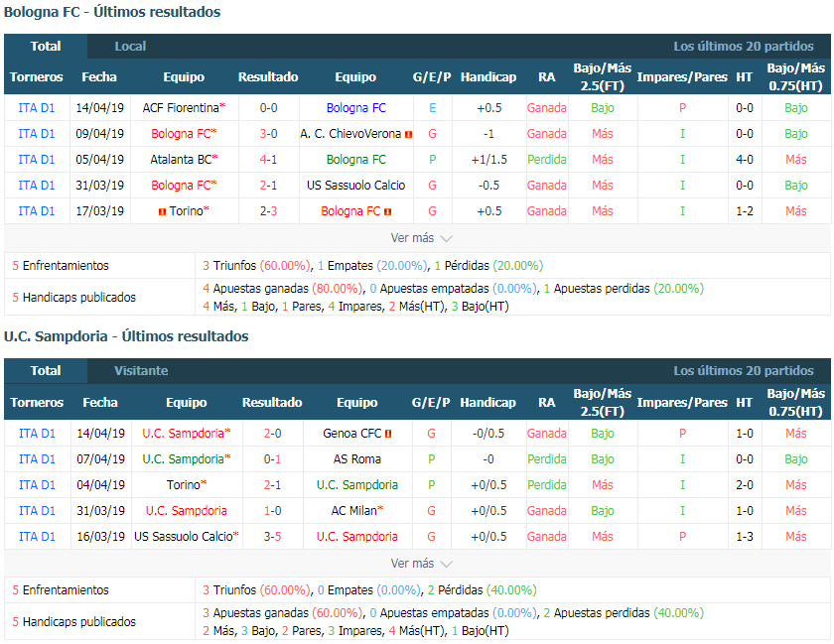Screen dimensions: 834x644
Task: Click blue Bologna FC in Fiorentina row
Action: point(355,108)
